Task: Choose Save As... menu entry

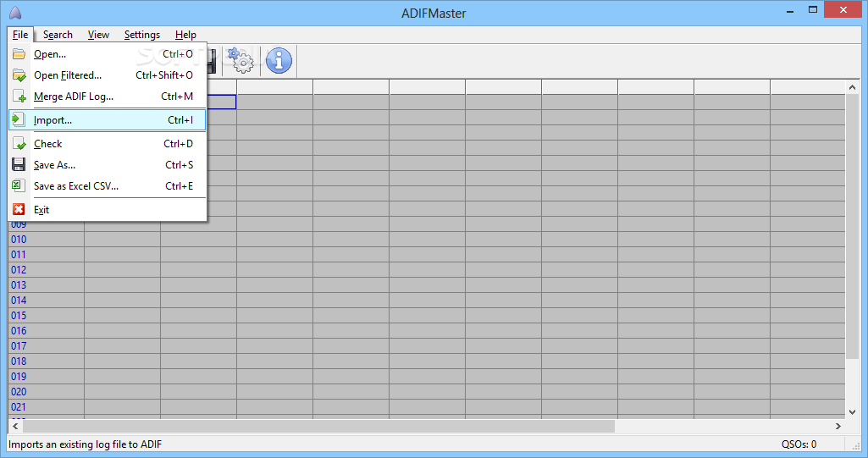Action: 108,165
